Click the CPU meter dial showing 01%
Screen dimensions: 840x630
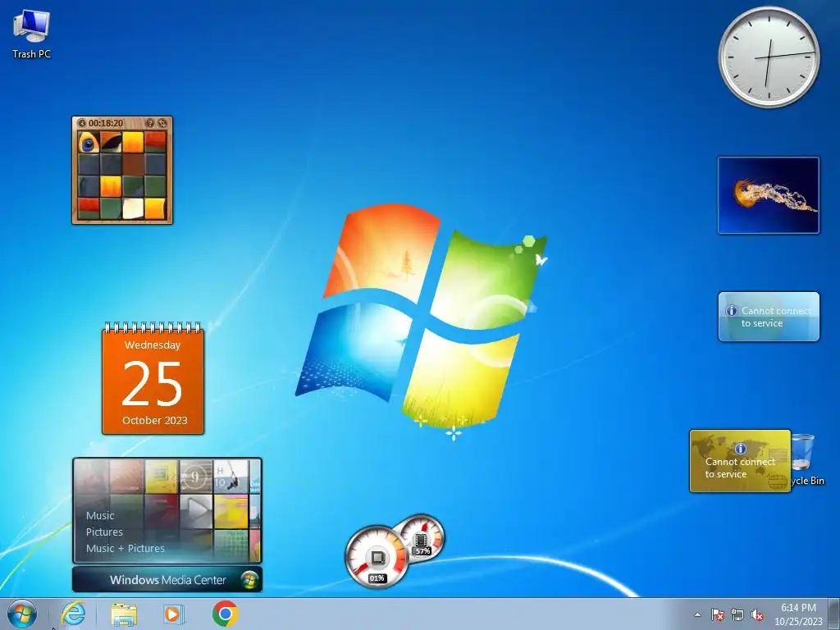pos(377,557)
